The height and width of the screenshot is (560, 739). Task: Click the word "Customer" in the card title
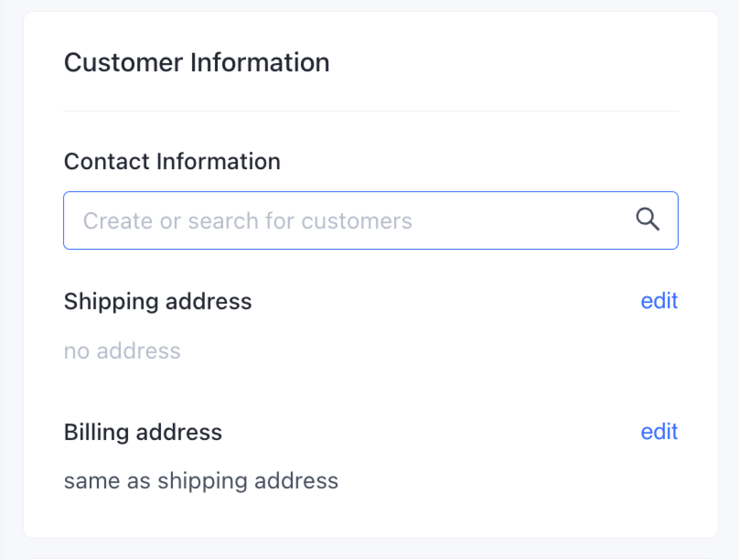123,63
